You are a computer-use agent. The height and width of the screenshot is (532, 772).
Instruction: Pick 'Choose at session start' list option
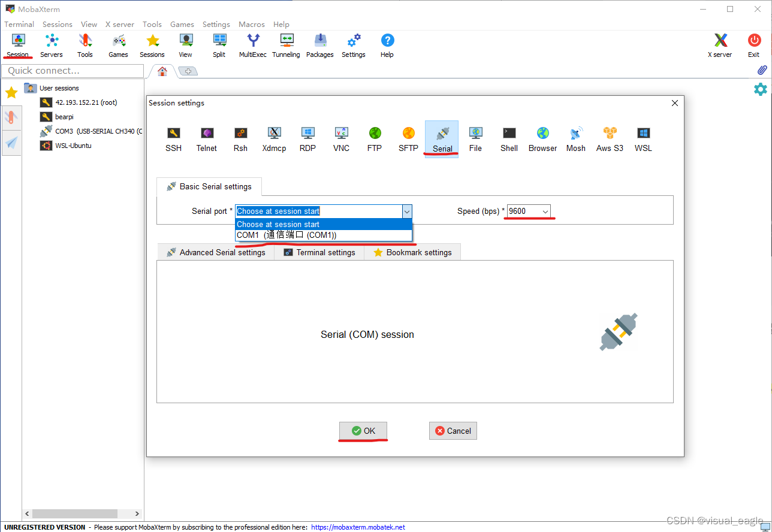tap(324, 224)
